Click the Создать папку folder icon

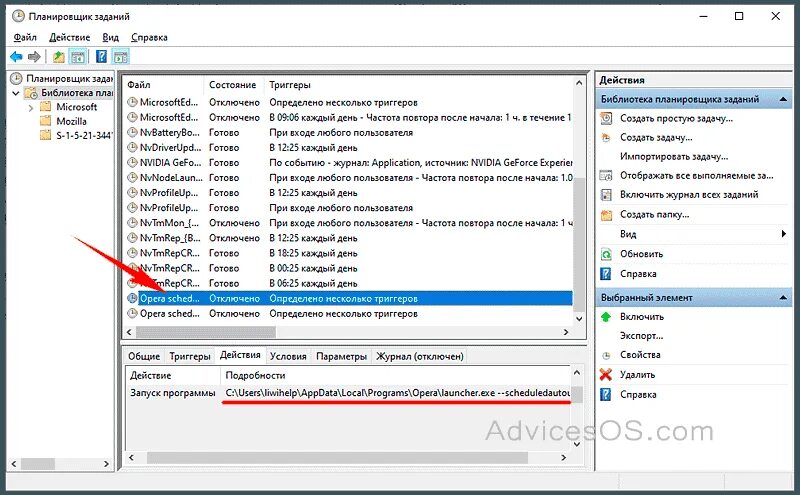[606, 215]
